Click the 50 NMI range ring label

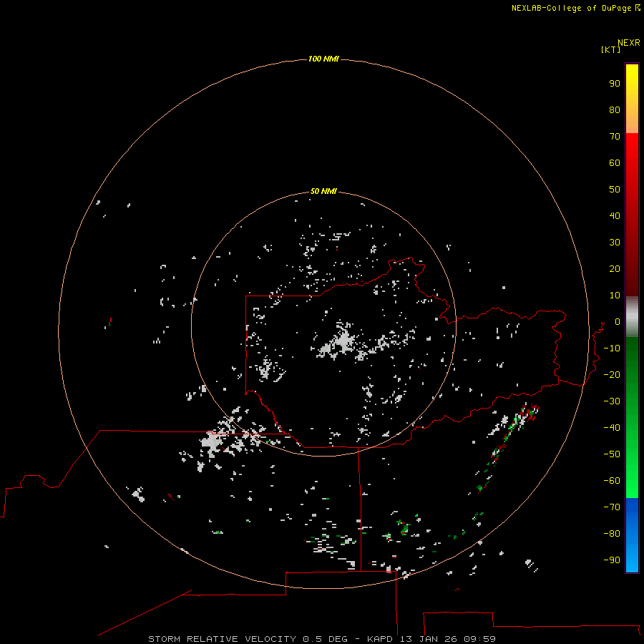[323, 191]
